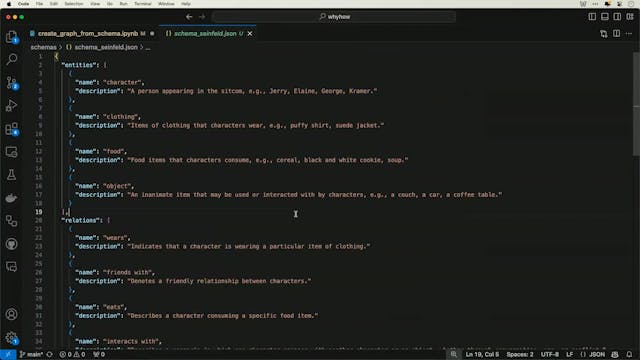Open the Explorer view in activity bar
640x360 pixels.
pos(11,37)
